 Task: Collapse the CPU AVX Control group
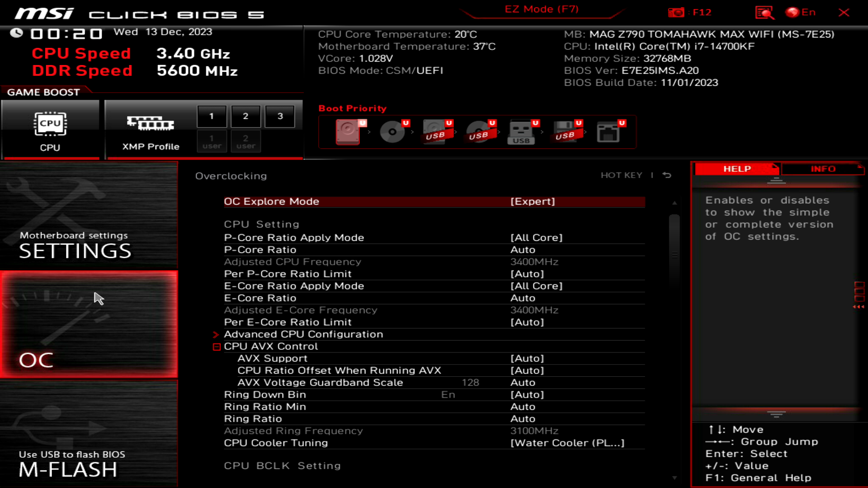tap(217, 347)
